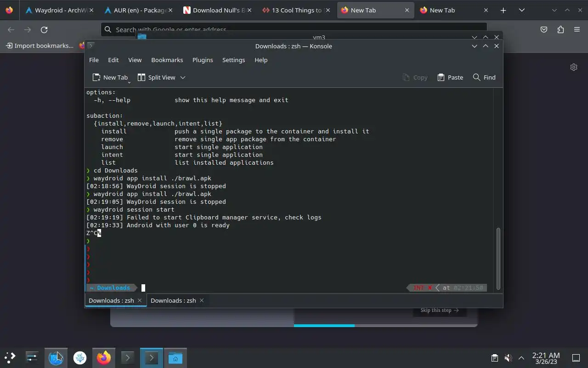Open Konsole Settings menu
Viewport: 588px width, 368px height.
tap(233, 60)
